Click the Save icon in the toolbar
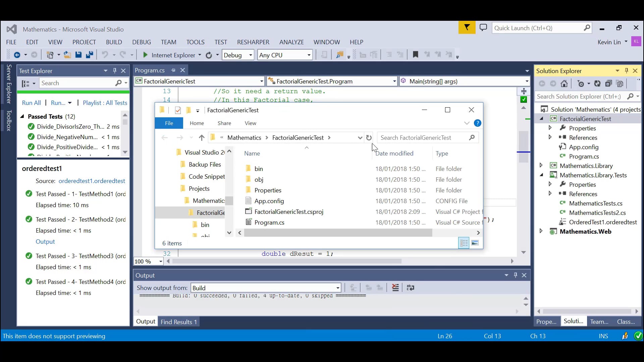Screen dimensions: 644x362 tap(79, 55)
